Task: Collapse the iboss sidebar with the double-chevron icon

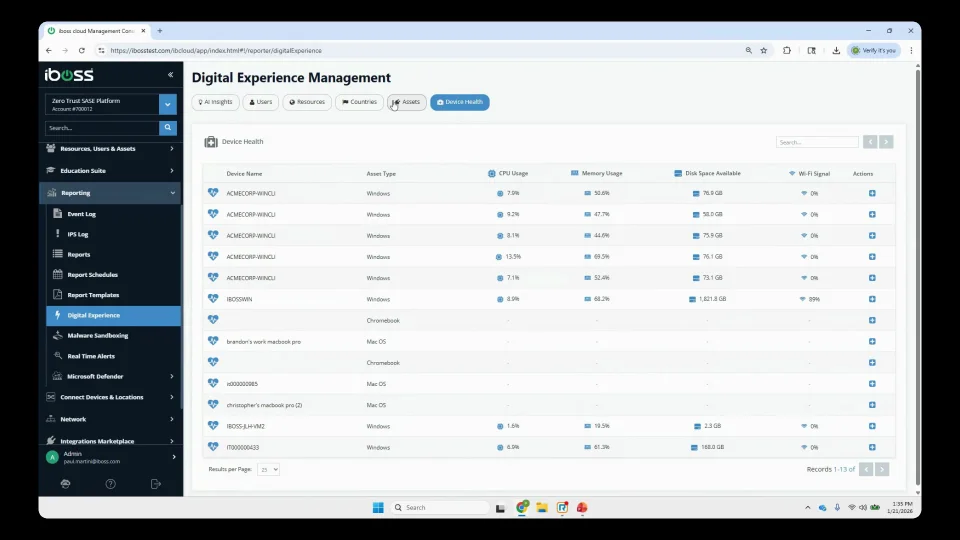Action: (x=170, y=75)
